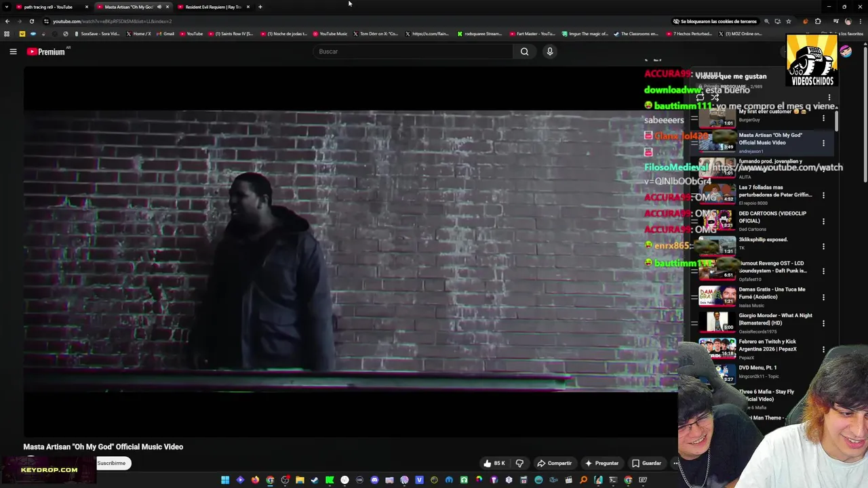
Task: Click the Buscar search field
Action: pyautogui.click(x=414, y=52)
